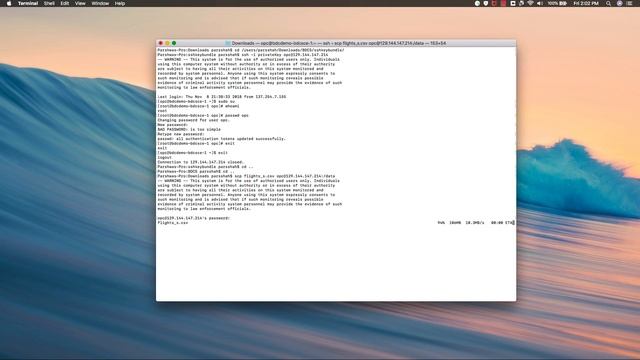Click 'BAD PASSWORD: it is too simple' line

[x=189, y=129]
